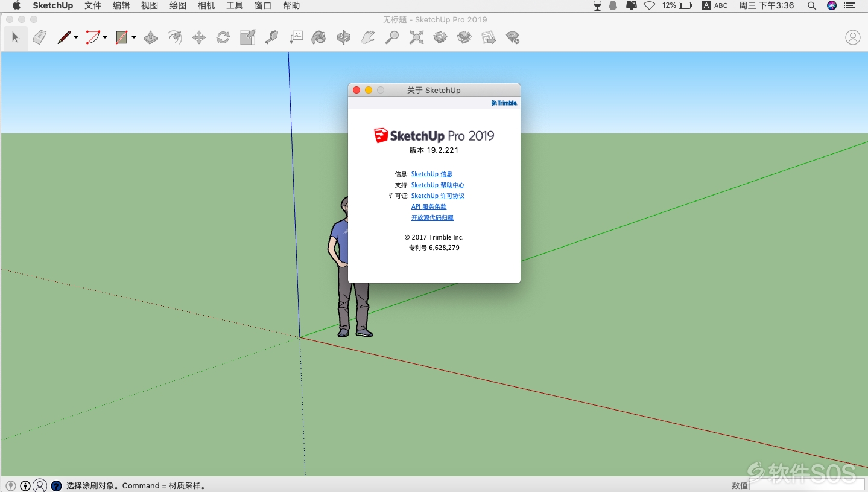Open the 文件 menu

click(93, 5)
